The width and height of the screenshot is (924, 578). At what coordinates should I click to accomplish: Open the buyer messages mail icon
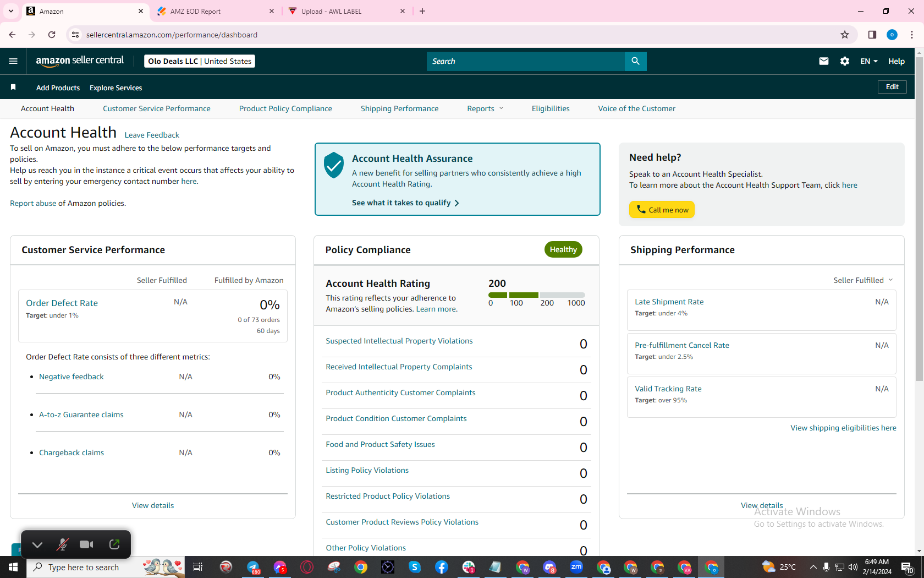point(823,61)
